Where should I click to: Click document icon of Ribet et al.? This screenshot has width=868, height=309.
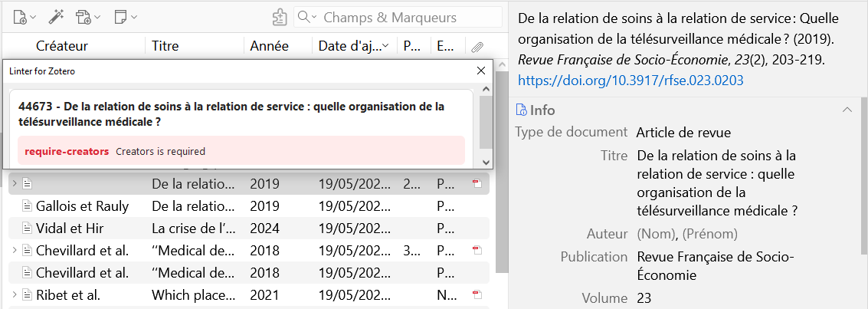pyautogui.click(x=27, y=294)
